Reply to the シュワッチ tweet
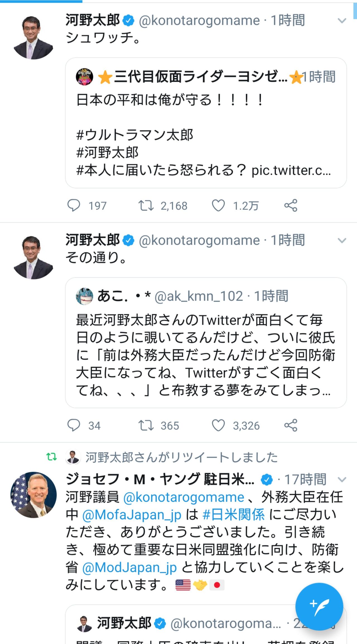357x644 pixels. [74, 206]
